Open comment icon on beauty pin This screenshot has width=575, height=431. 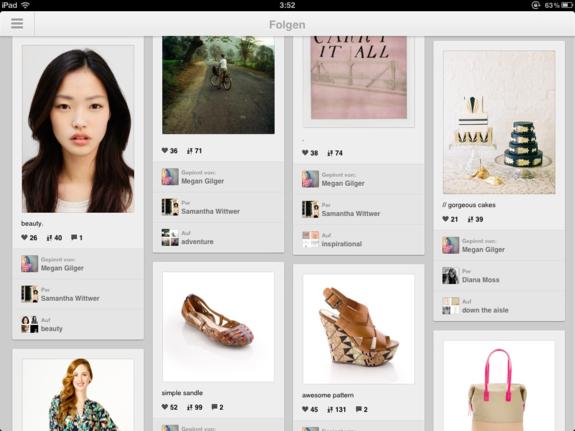[x=74, y=237]
